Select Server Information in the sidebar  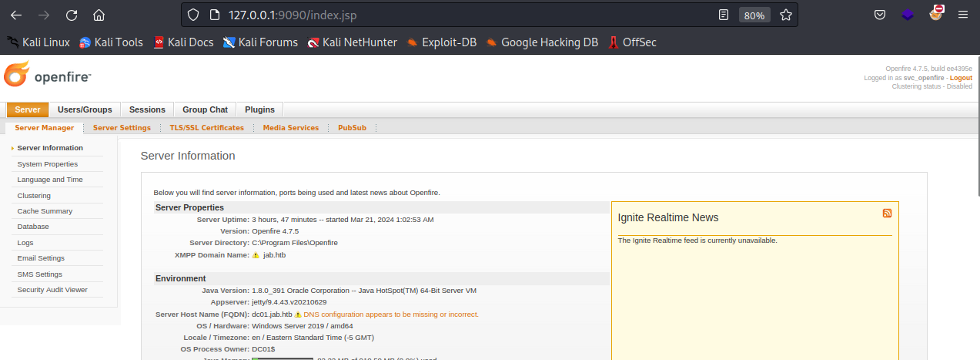click(50, 148)
